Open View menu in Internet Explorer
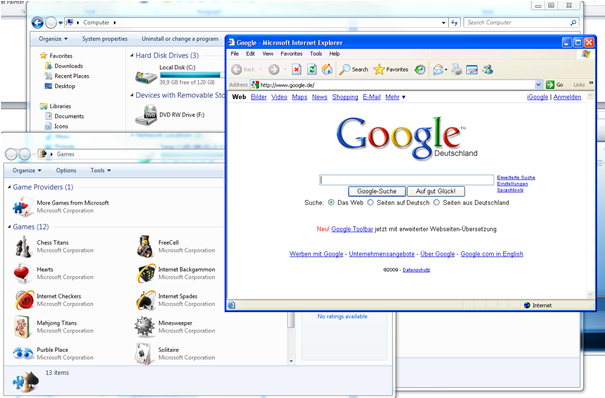The width and height of the screenshot is (605, 398). pos(268,54)
